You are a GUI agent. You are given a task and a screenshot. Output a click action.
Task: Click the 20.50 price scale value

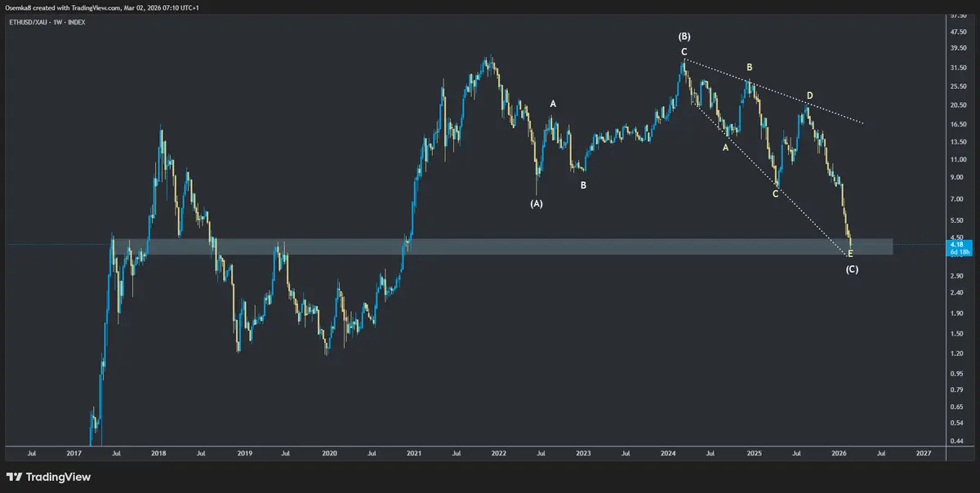click(x=958, y=105)
